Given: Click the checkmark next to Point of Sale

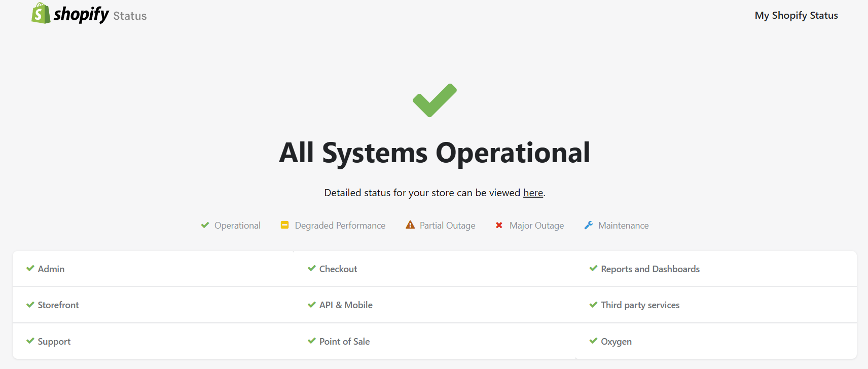Looking at the screenshot, I should coord(312,341).
